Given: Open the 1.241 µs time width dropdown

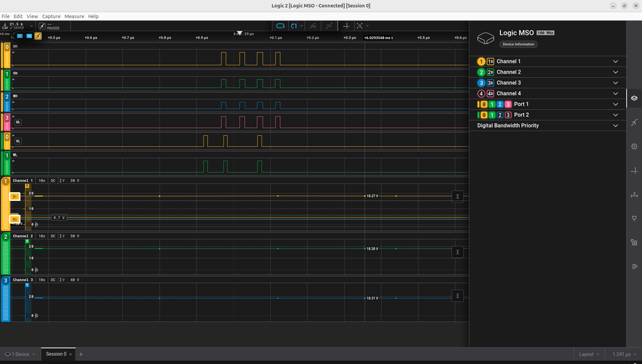Looking at the screenshot, I should [624, 354].
